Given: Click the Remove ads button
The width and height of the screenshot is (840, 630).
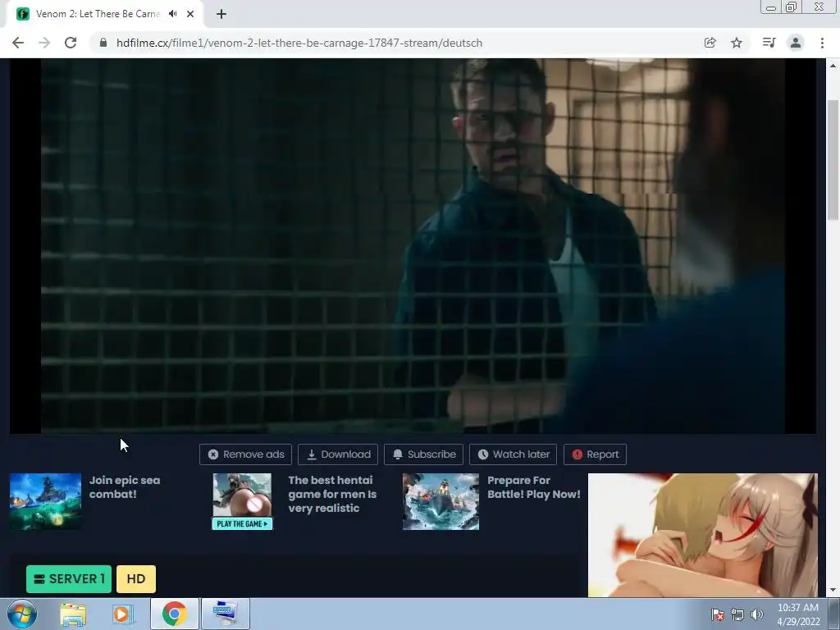Looking at the screenshot, I should 245,454.
